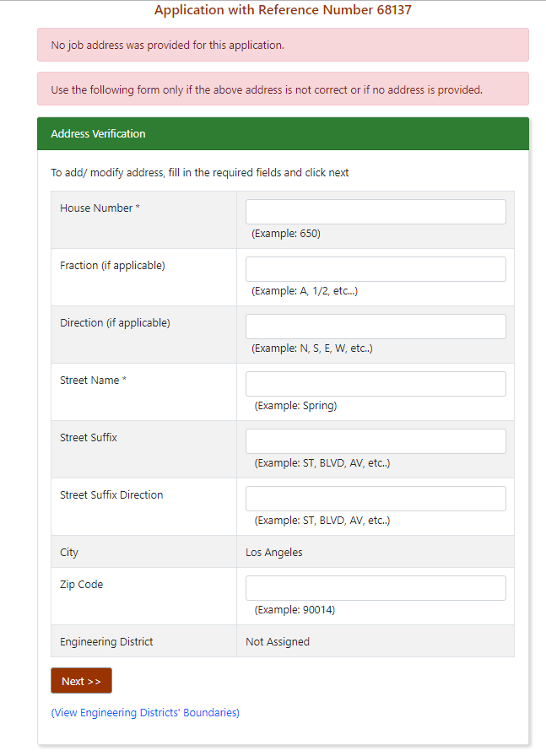Select the Street Suffix text box
The image size is (546, 756).
tap(375, 440)
